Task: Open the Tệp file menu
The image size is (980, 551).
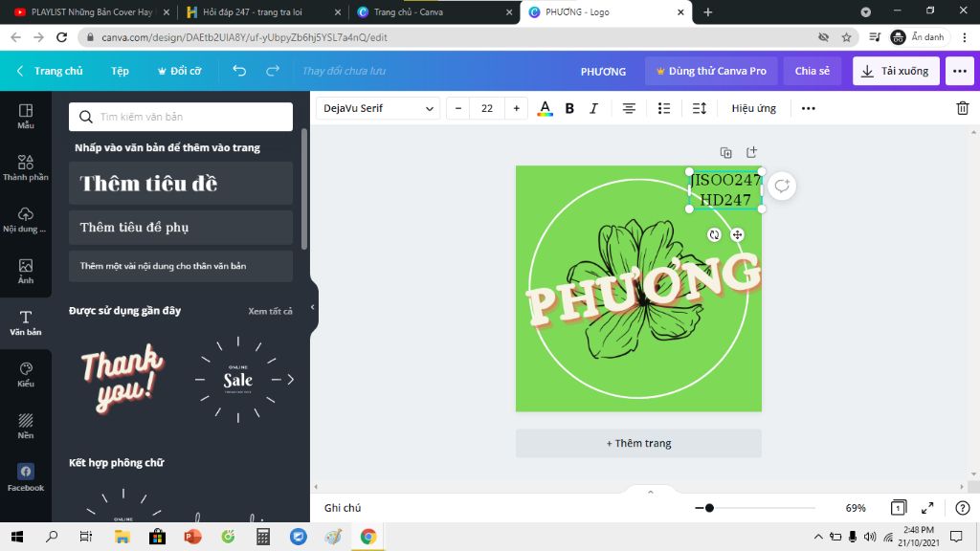Action: 120,71
